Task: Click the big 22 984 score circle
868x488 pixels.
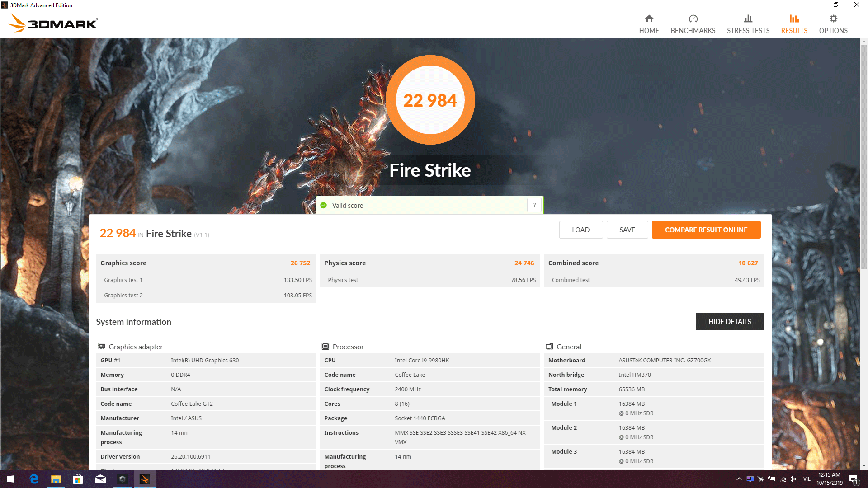Action: pyautogui.click(x=430, y=100)
